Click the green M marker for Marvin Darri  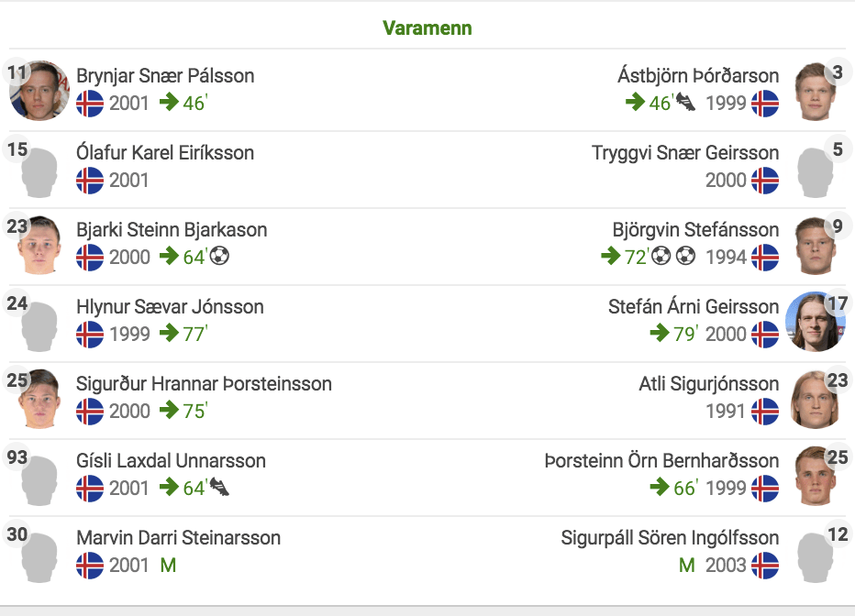click(x=168, y=566)
